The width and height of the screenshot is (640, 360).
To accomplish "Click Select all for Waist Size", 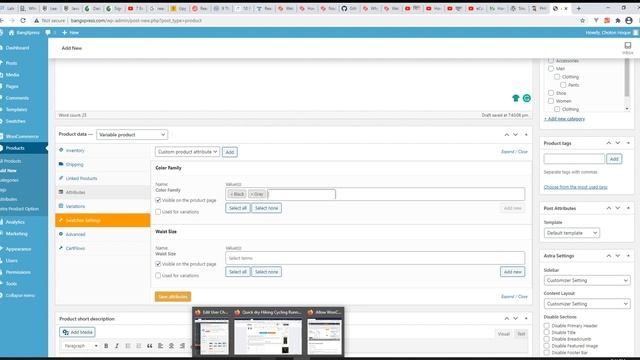I will pyautogui.click(x=238, y=272).
